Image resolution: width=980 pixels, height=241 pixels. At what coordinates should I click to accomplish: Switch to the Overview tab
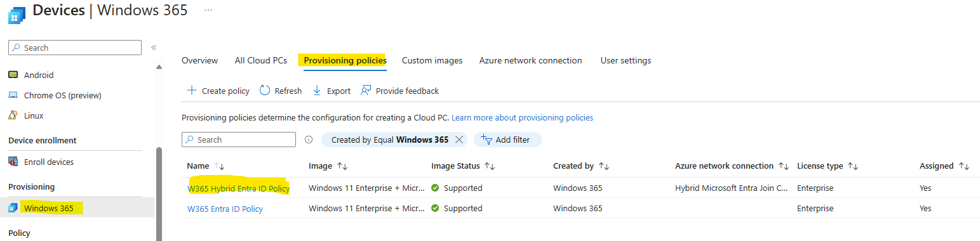point(199,60)
